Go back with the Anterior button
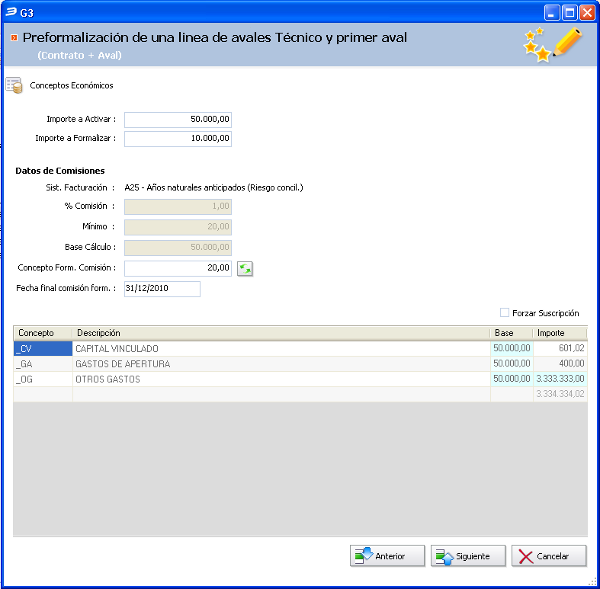The height and width of the screenshot is (589, 600). (387, 556)
